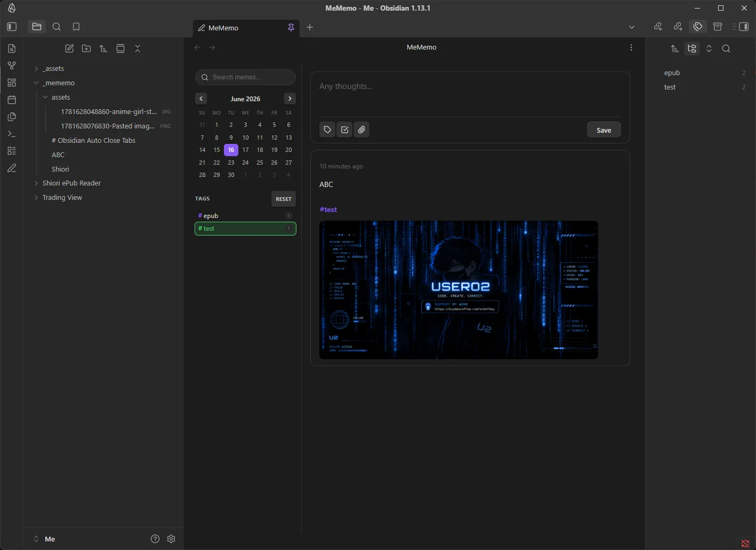Open graph view ribbon icon
The image size is (756, 550).
12,66
